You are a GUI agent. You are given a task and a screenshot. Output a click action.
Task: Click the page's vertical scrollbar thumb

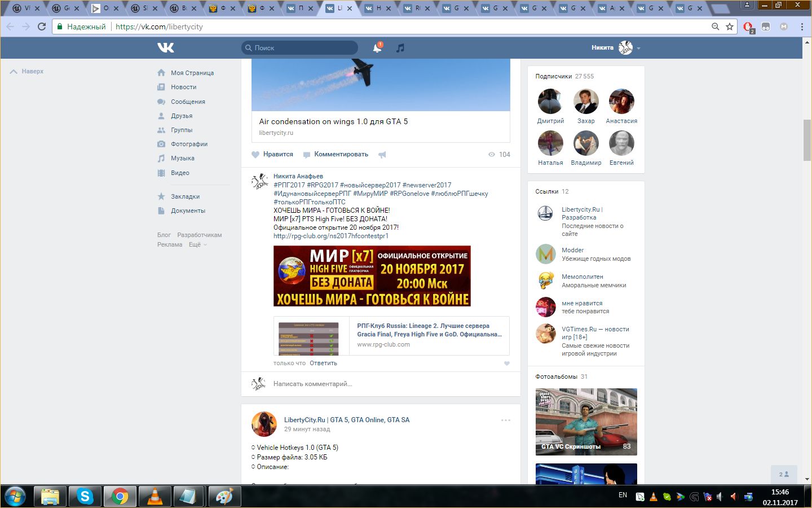point(807,140)
